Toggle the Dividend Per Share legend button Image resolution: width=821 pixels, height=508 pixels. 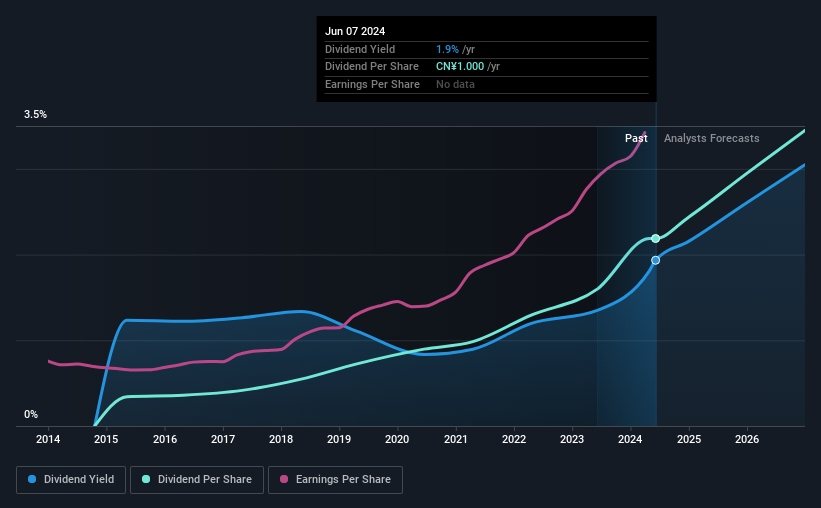[197, 479]
